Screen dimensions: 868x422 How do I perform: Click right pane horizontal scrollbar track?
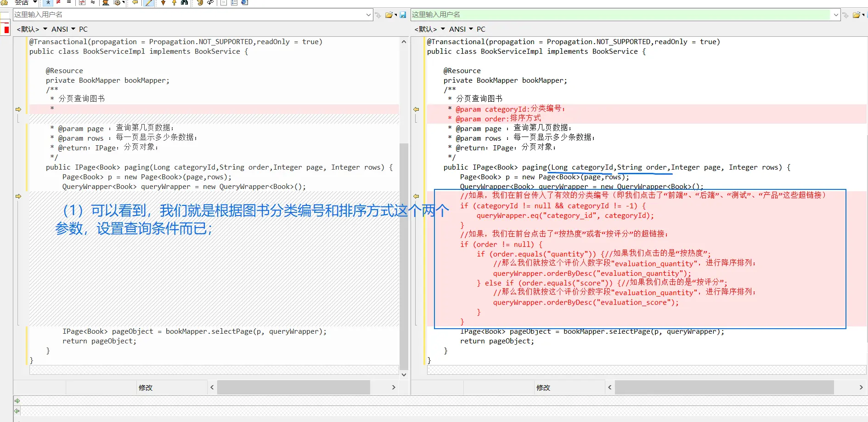pyautogui.click(x=724, y=388)
